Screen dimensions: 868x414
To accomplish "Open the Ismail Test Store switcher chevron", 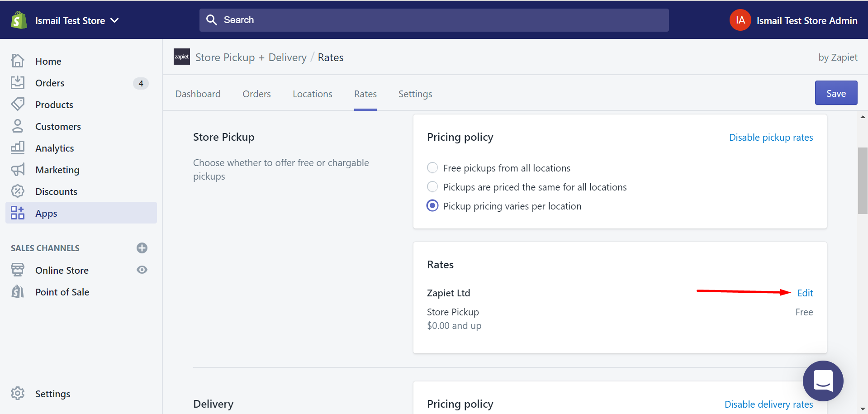I will click(x=115, y=20).
